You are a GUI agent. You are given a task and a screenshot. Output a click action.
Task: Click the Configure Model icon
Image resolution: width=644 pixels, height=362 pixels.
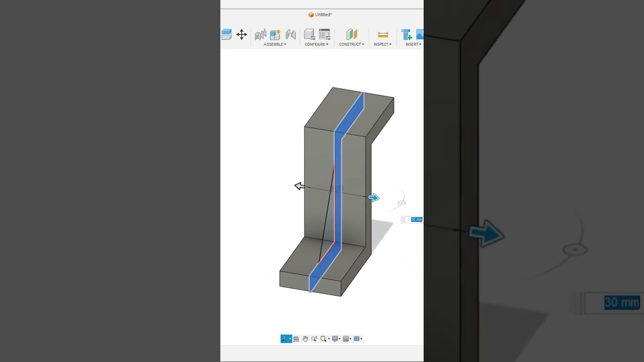tap(309, 35)
